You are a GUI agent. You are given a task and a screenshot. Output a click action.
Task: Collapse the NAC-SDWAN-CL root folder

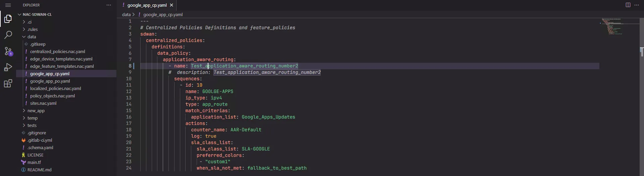pos(37,14)
